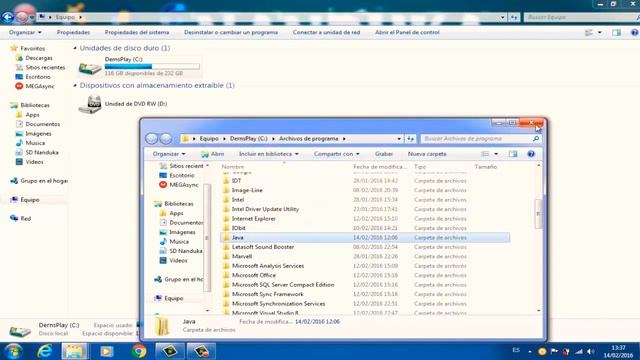Click the view options icon in front window
Viewport: 640px width, 360px height.
[485, 154]
